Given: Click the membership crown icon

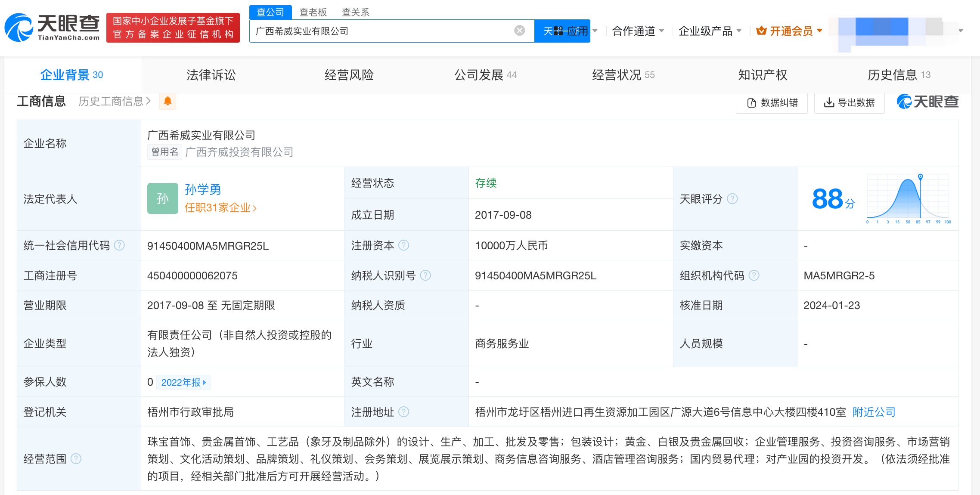Looking at the screenshot, I should pos(761,31).
